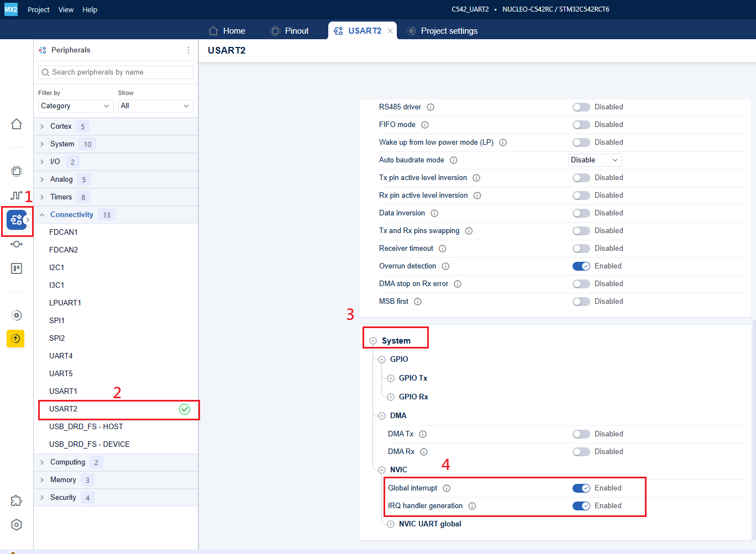Switch to the Home tab
Viewport: 756px width, 554px height.
(227, 31)
